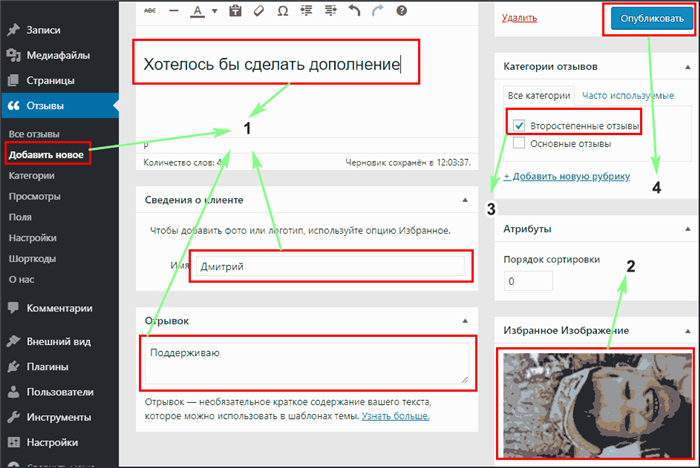Open Поля submenu item

[x=20, y=217]
